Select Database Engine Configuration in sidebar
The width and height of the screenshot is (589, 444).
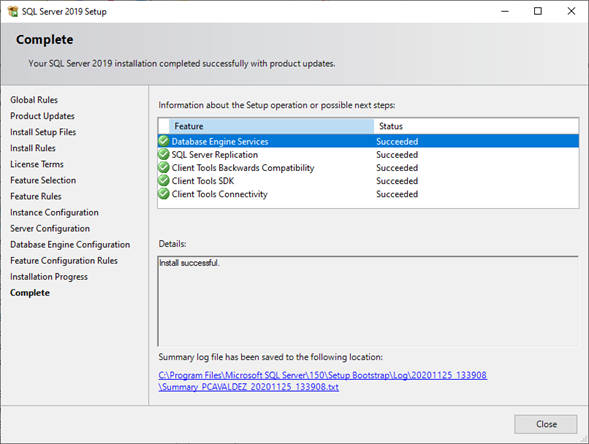pyautogui.click(x=70, y=245)
